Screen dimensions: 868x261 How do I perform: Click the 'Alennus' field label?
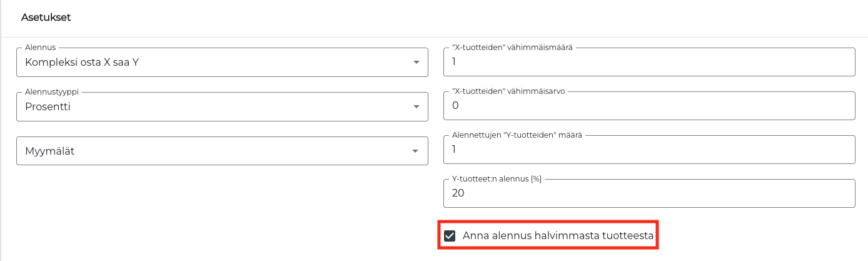tap(40, 47)
